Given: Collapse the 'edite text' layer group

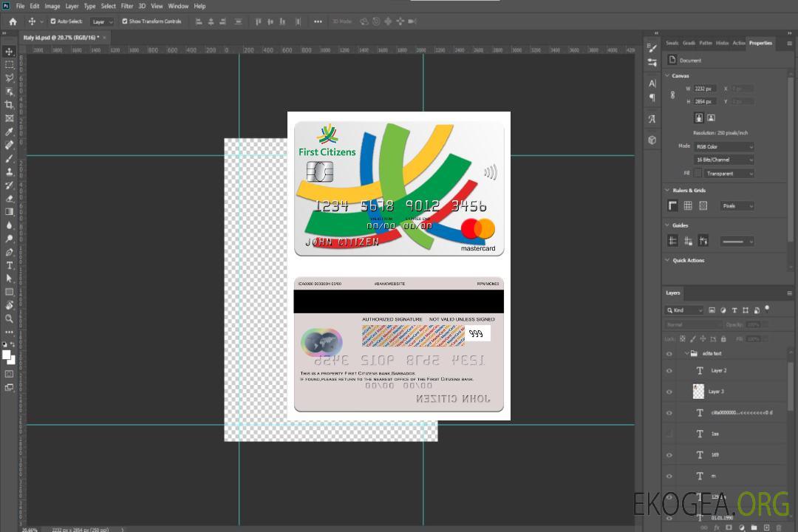Looking at the screenshot, I should click(x=685, y=354).
